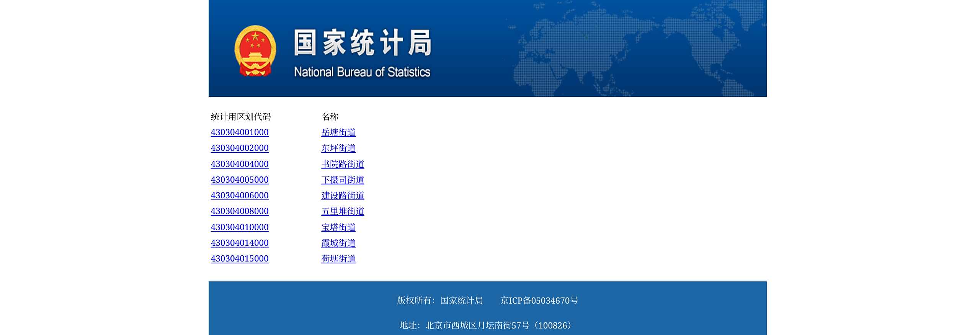Open code link 430304014000
The width and height of the screenshot is (980, 335).
[x=240, y=243]
